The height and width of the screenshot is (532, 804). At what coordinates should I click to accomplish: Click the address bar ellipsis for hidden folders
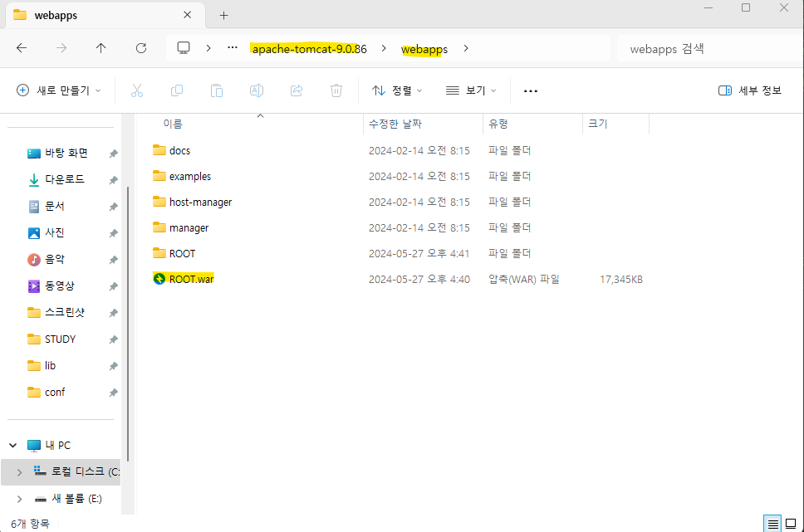233,47
